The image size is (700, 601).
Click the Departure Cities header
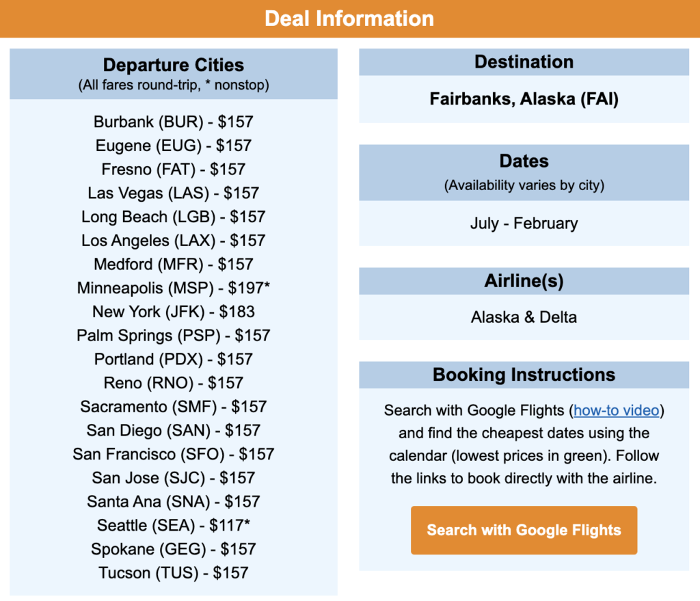pos(173,65)
